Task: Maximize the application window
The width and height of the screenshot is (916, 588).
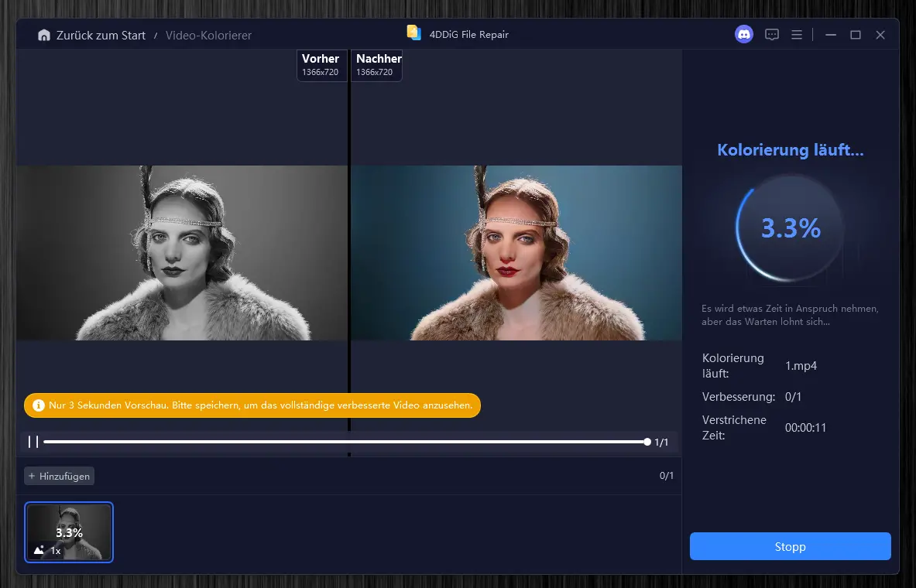Action: pos(856,35)
